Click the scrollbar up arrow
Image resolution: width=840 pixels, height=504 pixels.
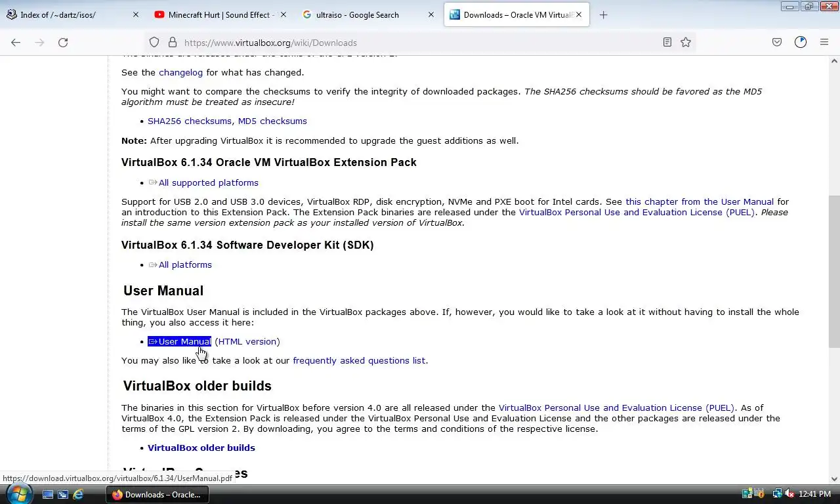pos(834,61)
